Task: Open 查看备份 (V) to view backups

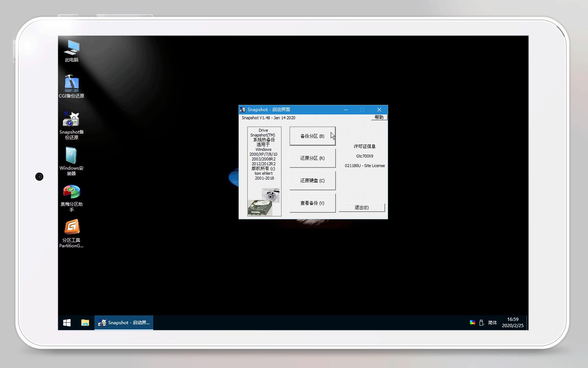Action: tap(312, 203)
